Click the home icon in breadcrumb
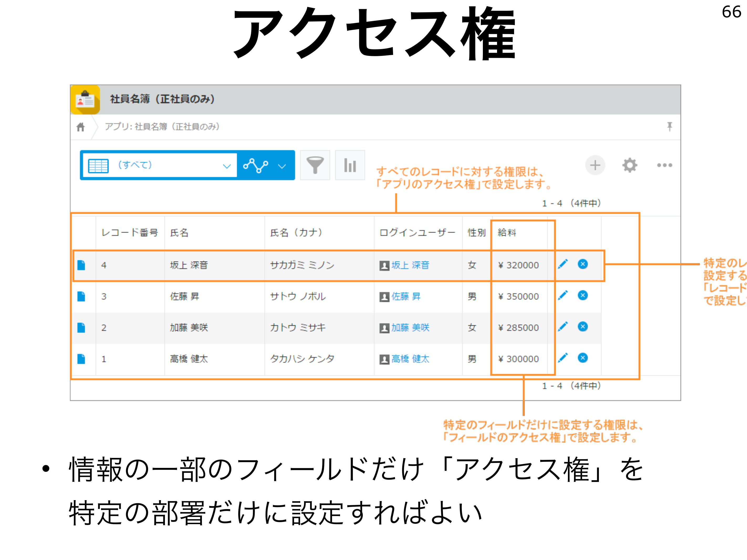The width and height of the screenshot is (747, 560). pos(80,127)
